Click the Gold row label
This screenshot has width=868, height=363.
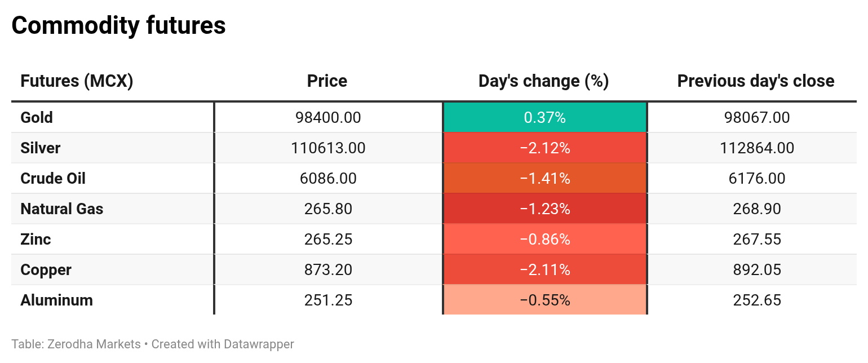tap(37, 118)
